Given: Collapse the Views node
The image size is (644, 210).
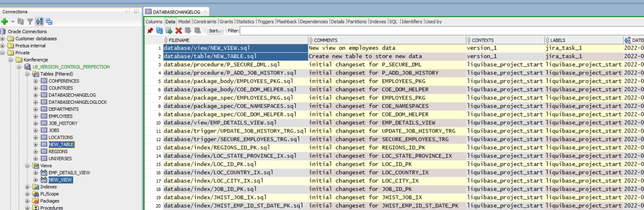Looking at the screenshot, I should [x=27, y=166].
